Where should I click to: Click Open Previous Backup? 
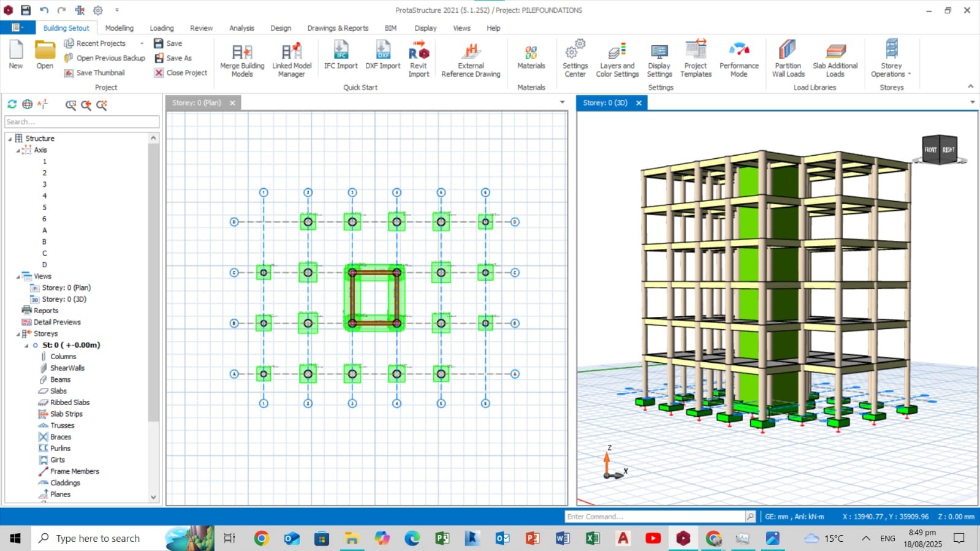pyautogui.click(x=105, y=58)
